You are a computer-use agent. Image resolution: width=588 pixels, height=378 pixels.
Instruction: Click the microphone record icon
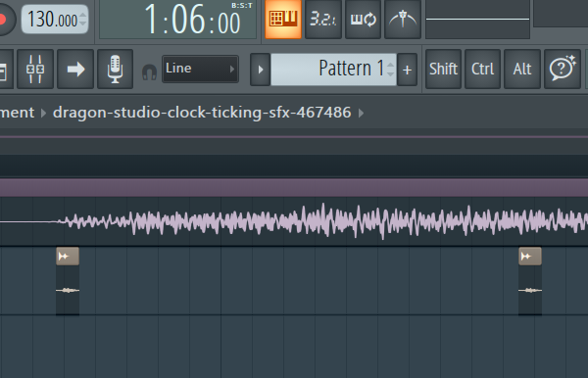tap(115, 69)
